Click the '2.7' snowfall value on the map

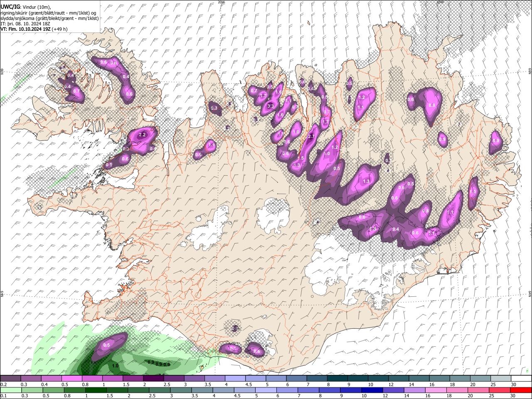tap(311, 137)
